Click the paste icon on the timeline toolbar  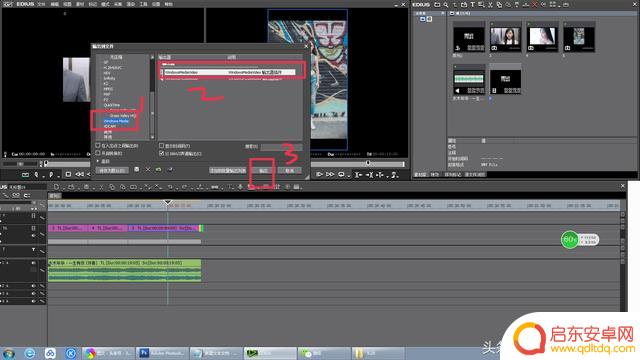click(x=122, y=187)
